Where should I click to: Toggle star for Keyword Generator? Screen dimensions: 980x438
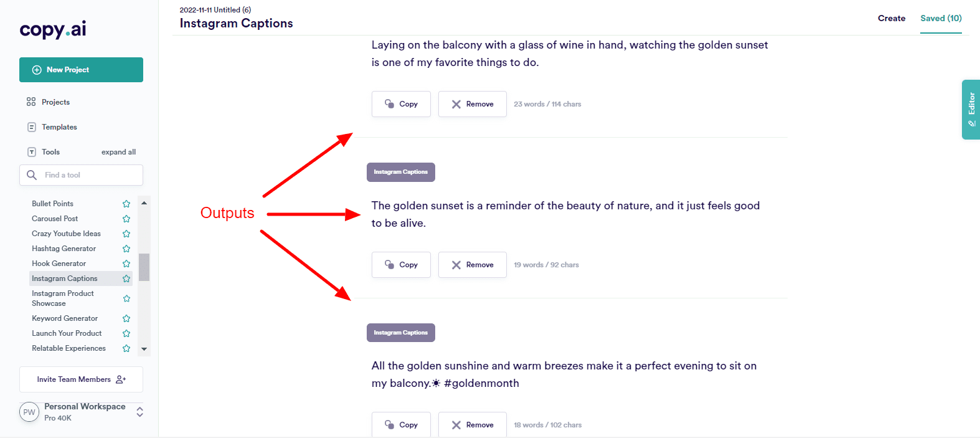[126, 318]
